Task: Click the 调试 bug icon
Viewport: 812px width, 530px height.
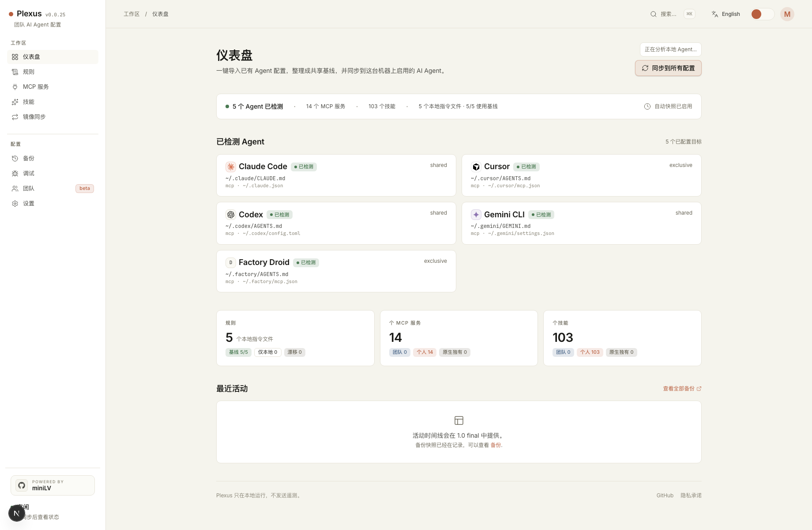Action: (15, 174)
